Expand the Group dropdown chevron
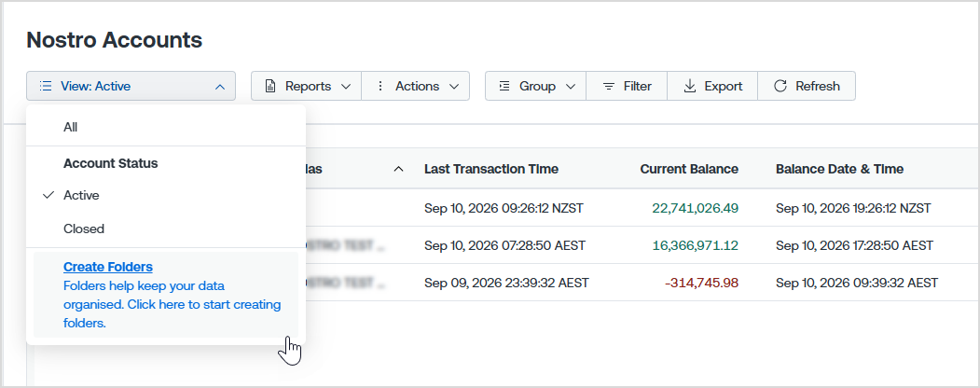Image resolution: width=980 pixels, height=388 pixels. click(570, 87)
